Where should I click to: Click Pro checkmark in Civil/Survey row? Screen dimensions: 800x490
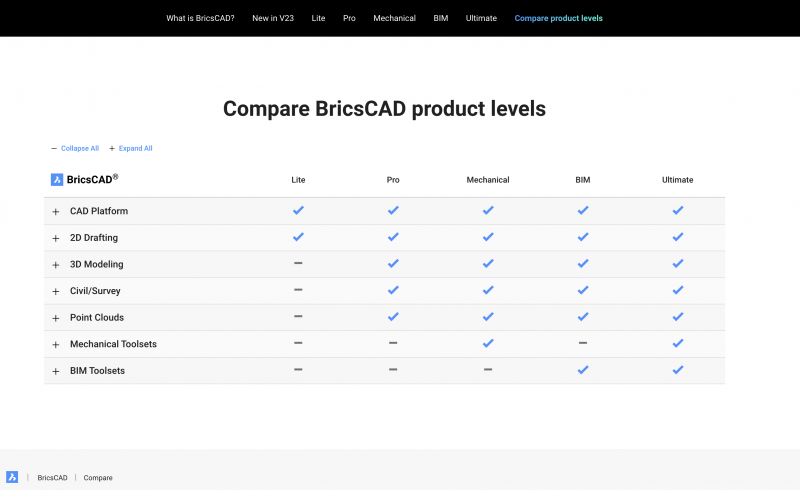coord(393,290)
